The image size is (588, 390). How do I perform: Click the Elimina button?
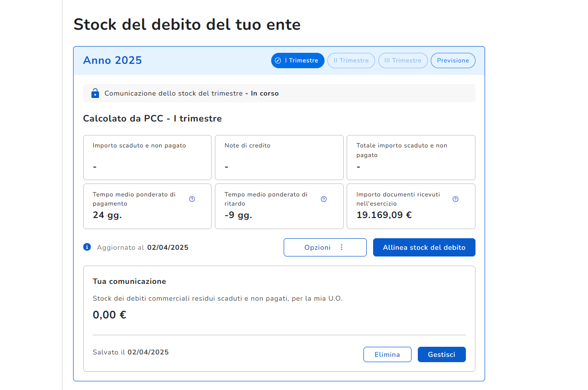(387, 354)
